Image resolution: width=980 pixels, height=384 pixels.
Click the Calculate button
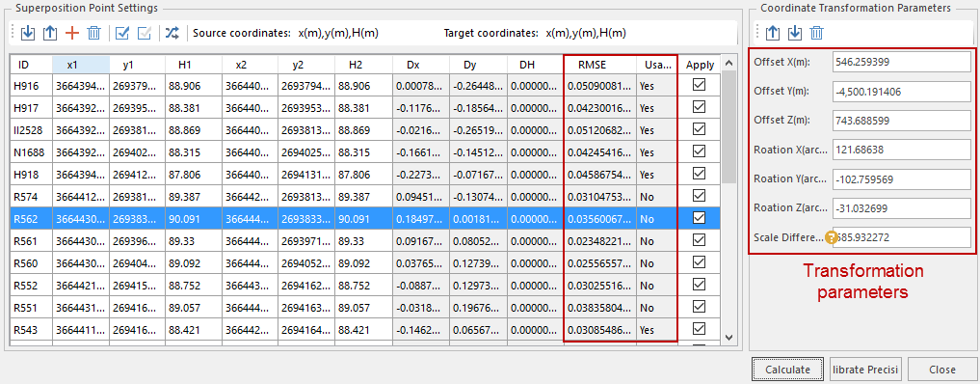click(x=787, y=369)
